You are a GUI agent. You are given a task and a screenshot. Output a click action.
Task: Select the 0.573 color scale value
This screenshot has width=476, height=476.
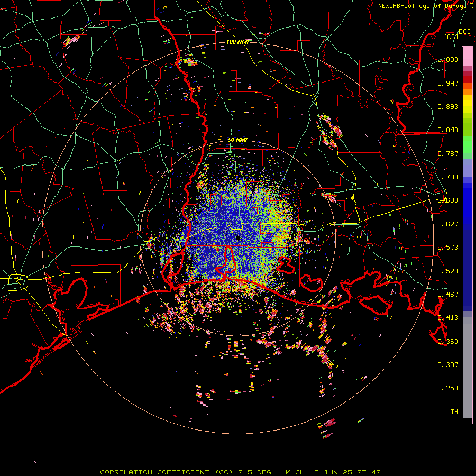click(448, 248)
